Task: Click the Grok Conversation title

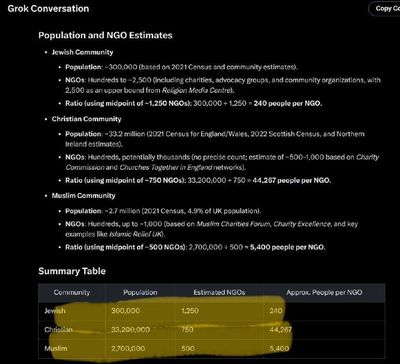Action: (48, 9)
